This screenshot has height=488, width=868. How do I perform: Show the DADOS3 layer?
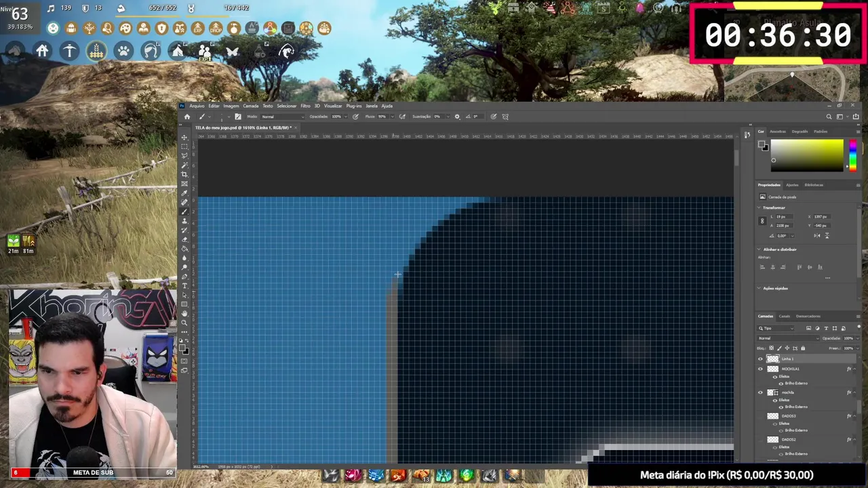pos(760,415)
